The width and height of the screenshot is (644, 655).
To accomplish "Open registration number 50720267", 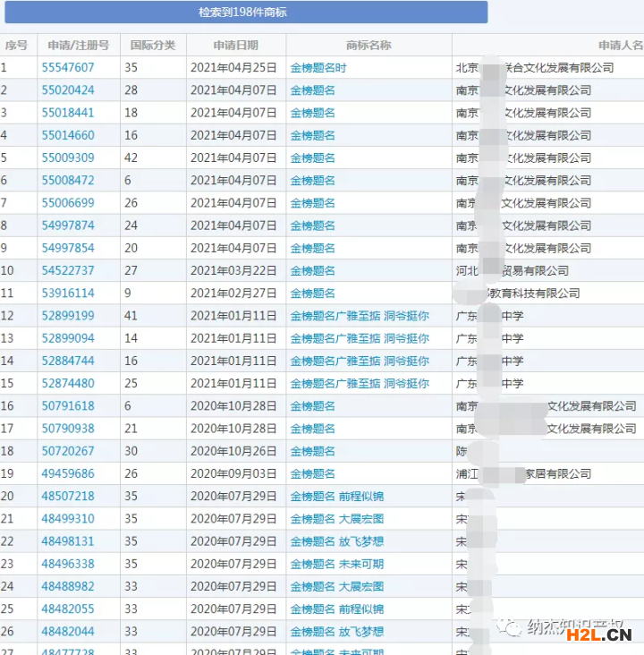I will point(68,451).
